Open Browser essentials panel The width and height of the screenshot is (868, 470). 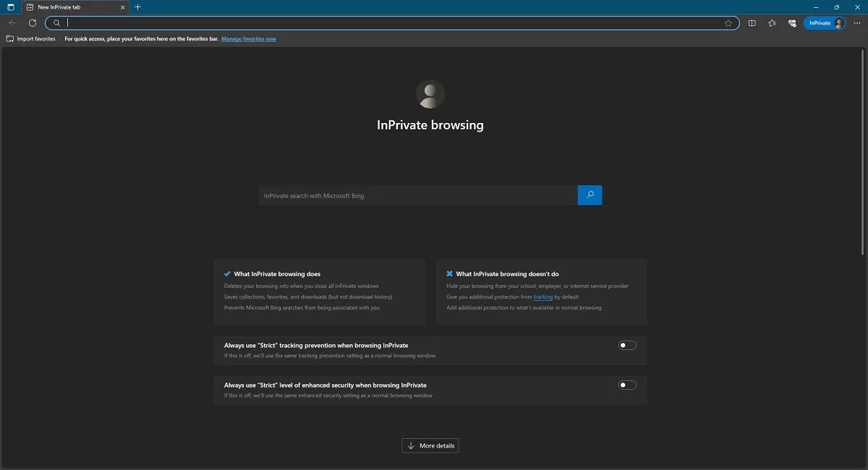[791, 22]
